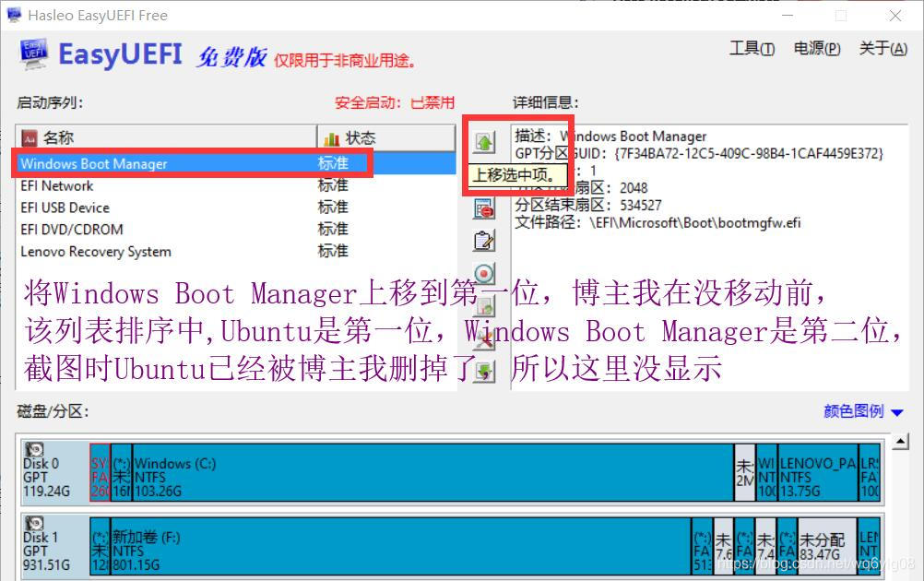Click the app icon in the title bar
Image resolution: width=924 pixels, height=581 pixels.
[13, 15]
